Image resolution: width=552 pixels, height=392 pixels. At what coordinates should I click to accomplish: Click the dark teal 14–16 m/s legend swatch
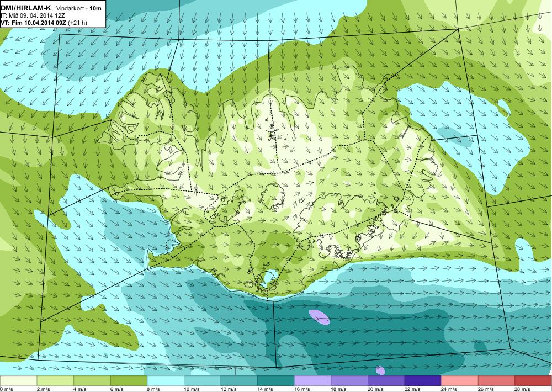pyautogui.click(x=275, y=381)
